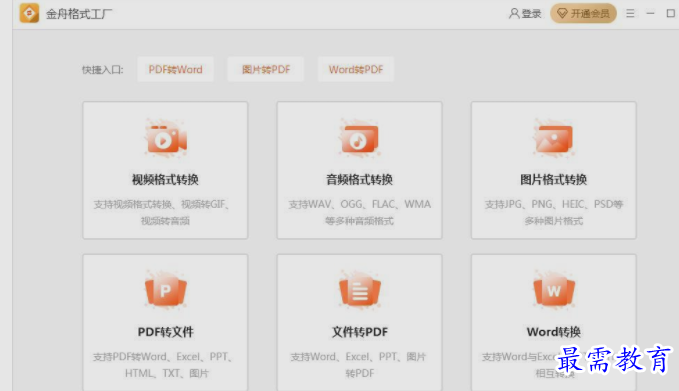This screenshot has height=391, width=679.
Task: Click the 快捷入口 label
Action: click(103, 70)
